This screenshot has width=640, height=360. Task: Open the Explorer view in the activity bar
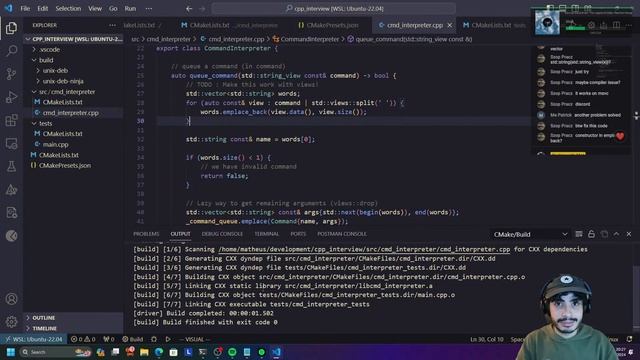click(11, 28)
